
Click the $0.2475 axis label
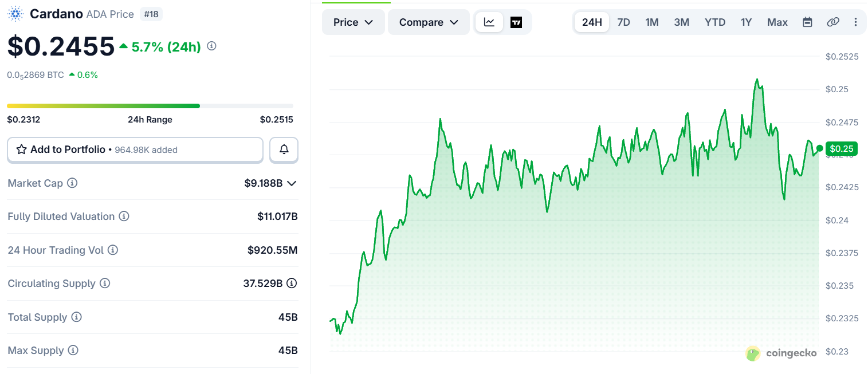click(x=842, y=122)
